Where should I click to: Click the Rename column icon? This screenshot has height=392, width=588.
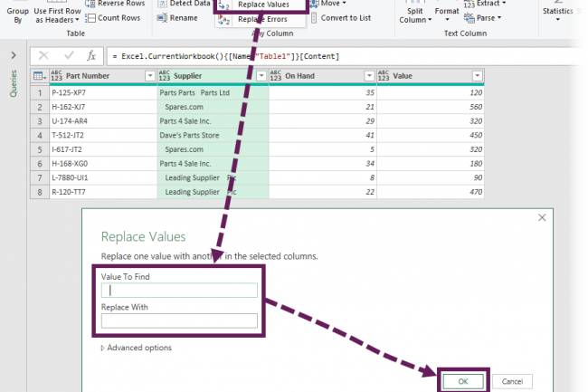click(x=162, y=17)
